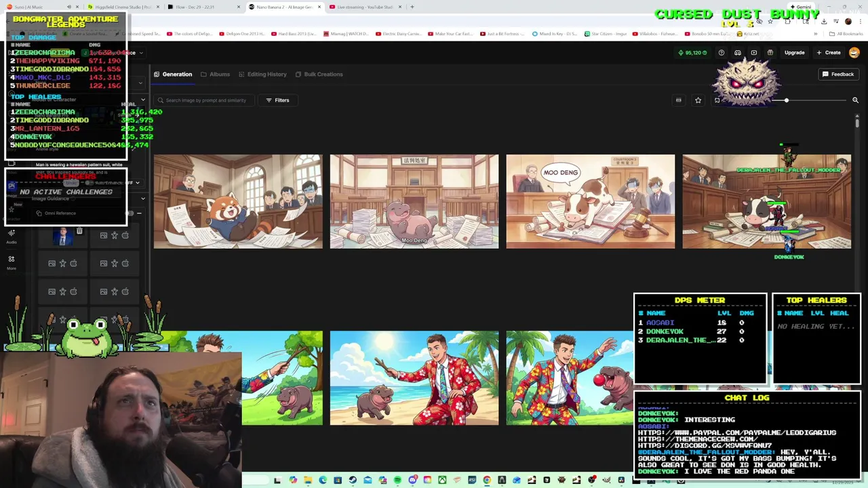Open the More tools sidebar item
The image size is (868, 488).
tap(12, 262)
